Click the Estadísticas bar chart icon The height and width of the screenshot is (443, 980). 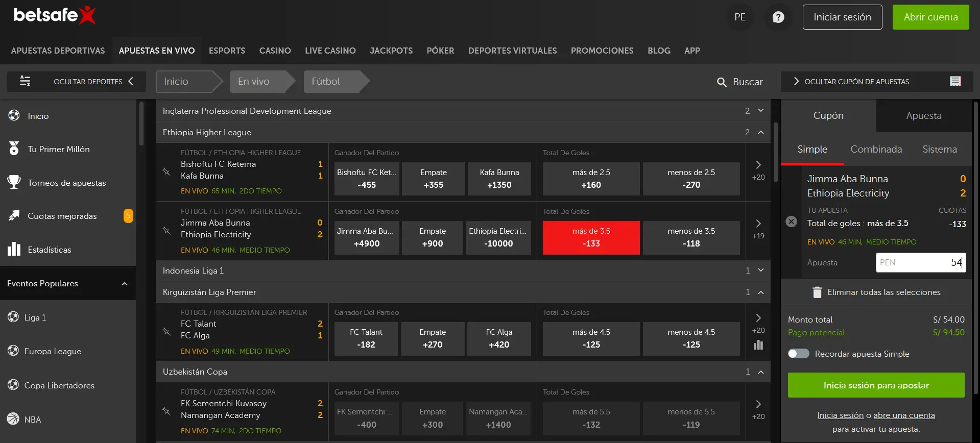(x=14, y=249)
